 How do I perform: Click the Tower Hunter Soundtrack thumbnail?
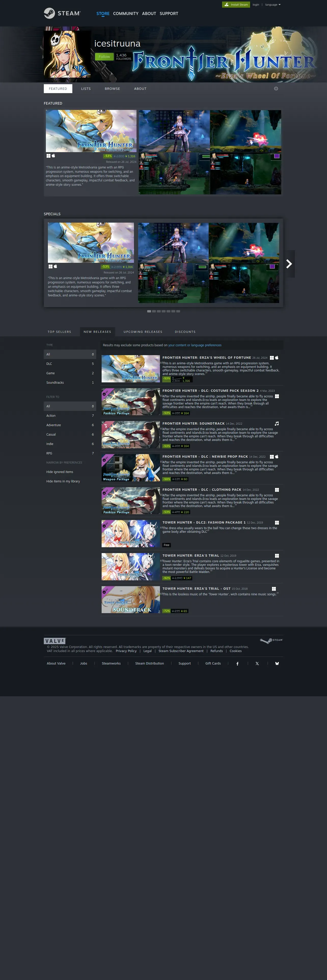(x=131, y=600)
